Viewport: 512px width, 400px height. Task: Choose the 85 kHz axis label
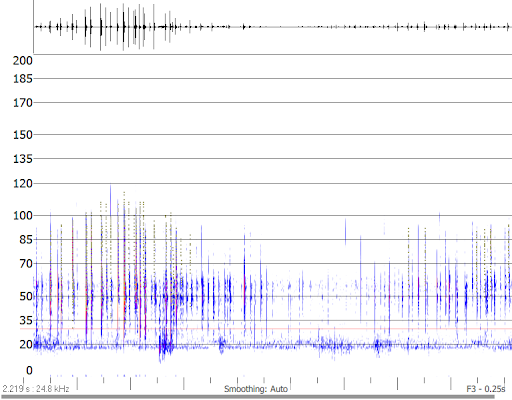click(26, 239)
